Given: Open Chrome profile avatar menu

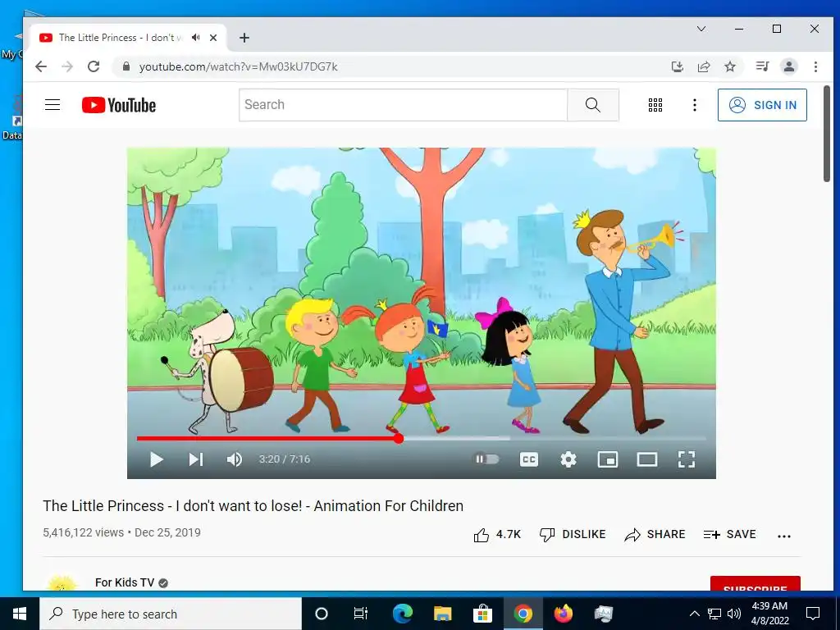Looking at the screenshot, I should [789, 66].
